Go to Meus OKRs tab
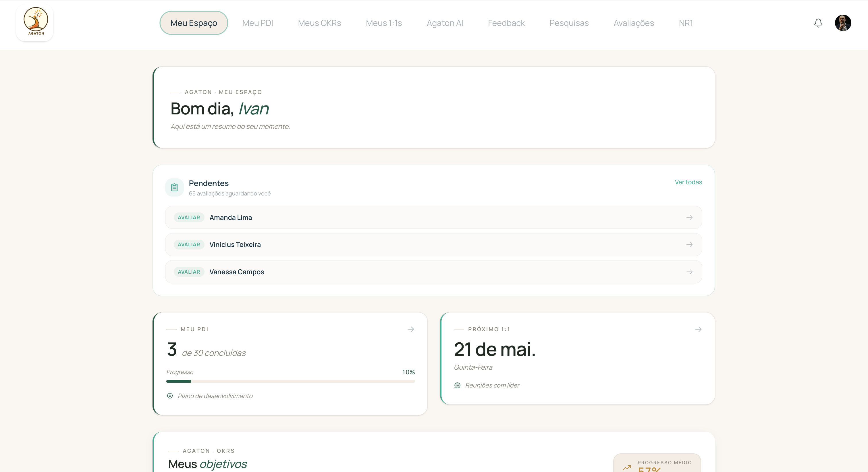The height and width of the screenshot is (472, 868). [x=319, y=23]
